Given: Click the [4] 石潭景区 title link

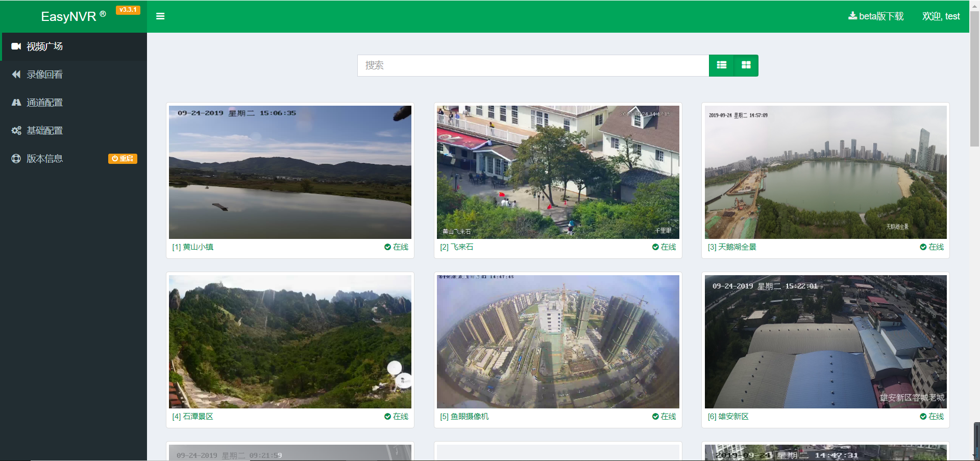Looking at the screenshot, I should coord(192,417).
